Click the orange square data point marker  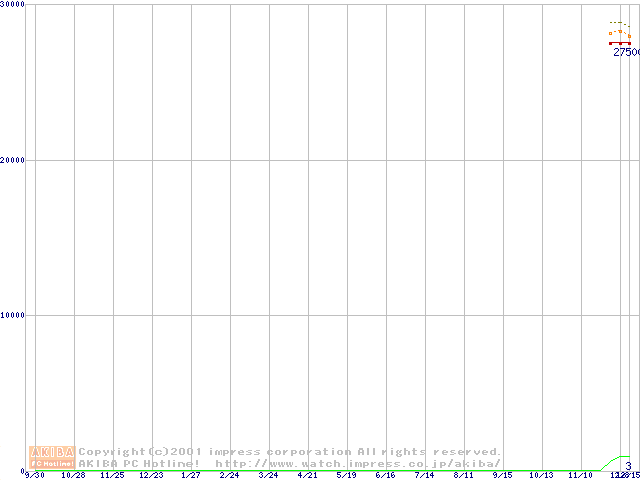pyautogui.click(x=611, y=33)
